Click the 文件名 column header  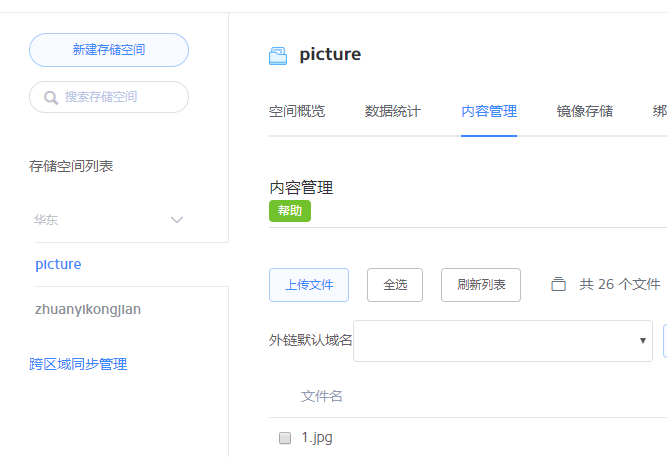[322, 396]
